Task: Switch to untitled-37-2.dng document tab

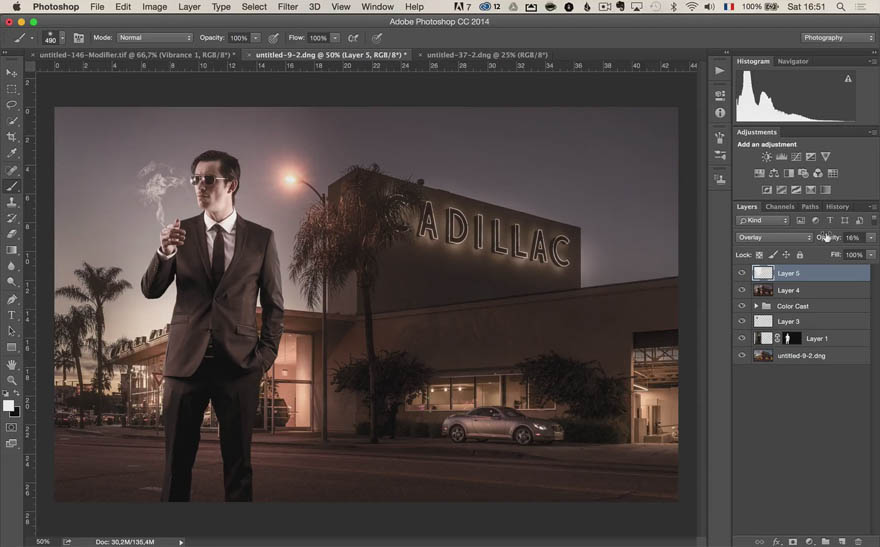Action: tap(487, 55)
